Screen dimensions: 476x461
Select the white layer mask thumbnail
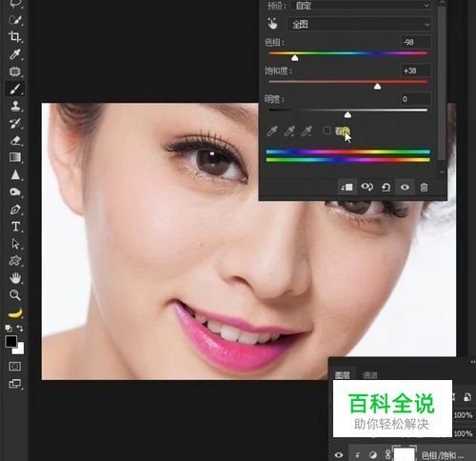tap(404, 454)
